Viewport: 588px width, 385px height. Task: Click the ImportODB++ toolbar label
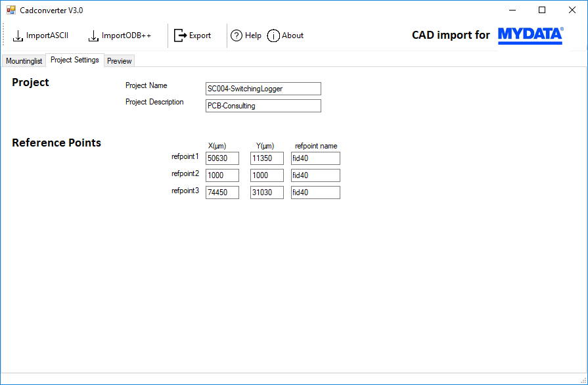click(126, 35)
